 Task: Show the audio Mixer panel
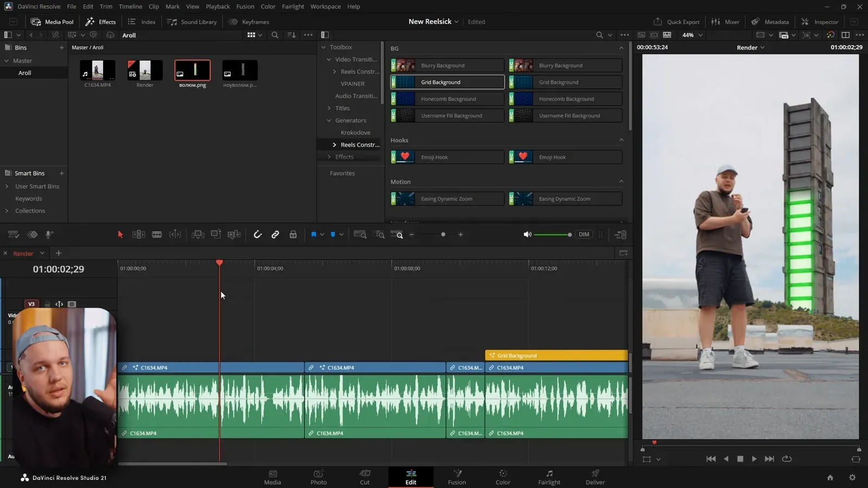coord(725,22)
